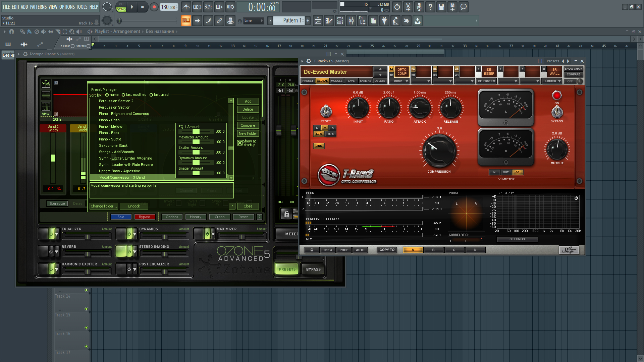Click the render-as-audio save icon

pos(452,7)
